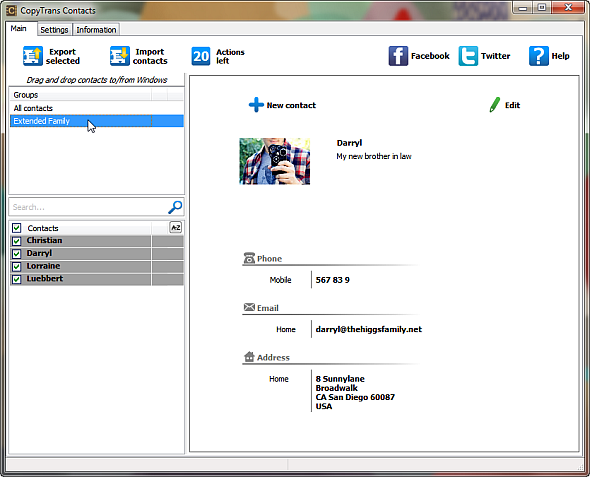590x477 pixels.
Task: Click the Edit label
Action: [512, 105]
